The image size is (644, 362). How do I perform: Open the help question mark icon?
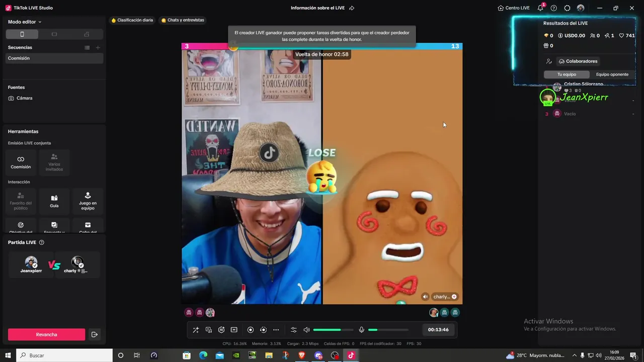coord(554,8)
